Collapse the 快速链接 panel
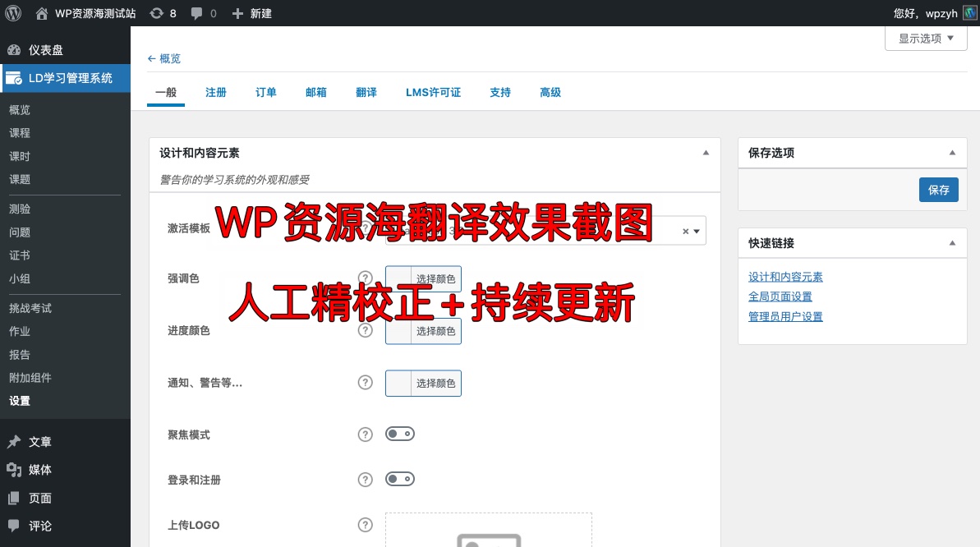The height and width of the screenshot is (547, 980). (953, 243)
